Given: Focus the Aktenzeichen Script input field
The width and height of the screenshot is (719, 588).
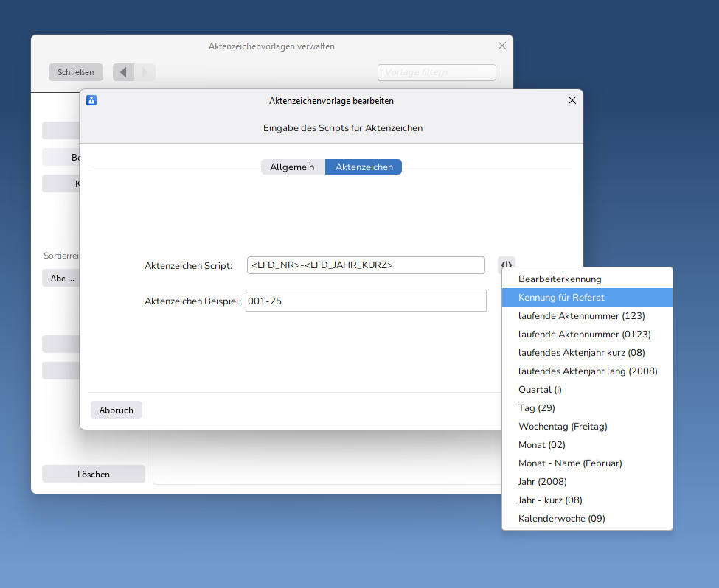Looking at the screenshot, I should (366, 265).
